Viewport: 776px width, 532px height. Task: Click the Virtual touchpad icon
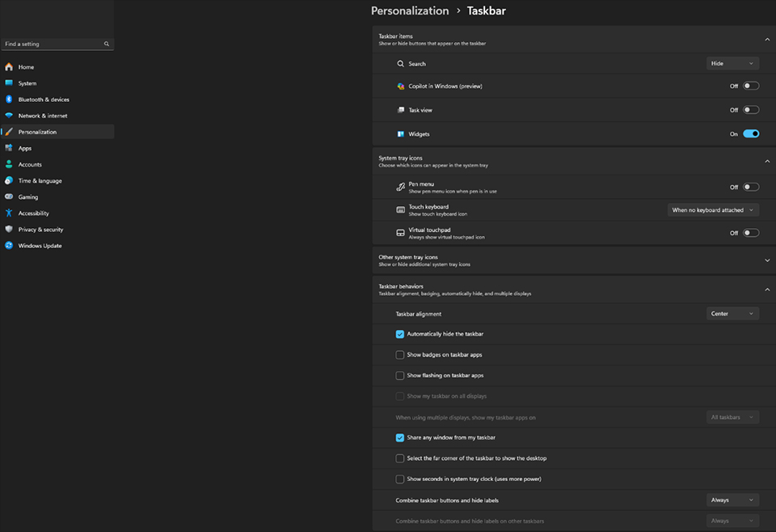coord(401,232)
